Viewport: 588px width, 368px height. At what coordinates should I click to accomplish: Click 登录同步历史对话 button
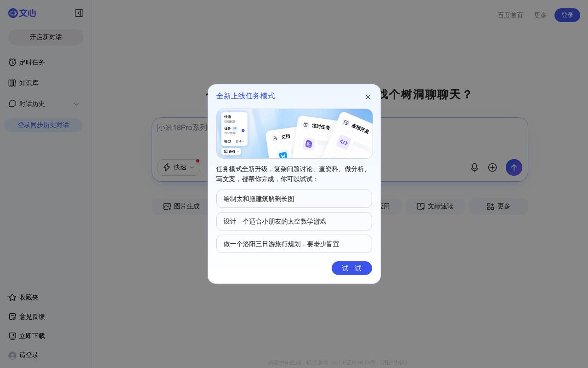(44, 125)
